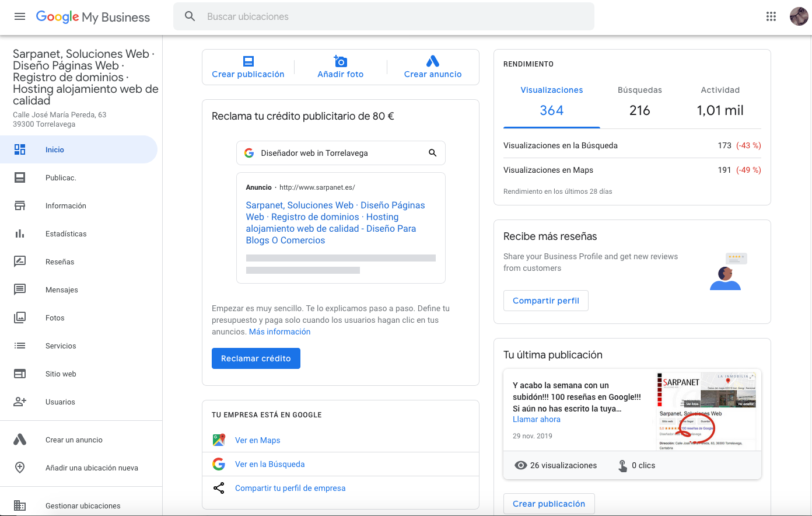
Task: Click the Google G icon beside Ver en la Búsqueda
Action: tap(219, 464)
